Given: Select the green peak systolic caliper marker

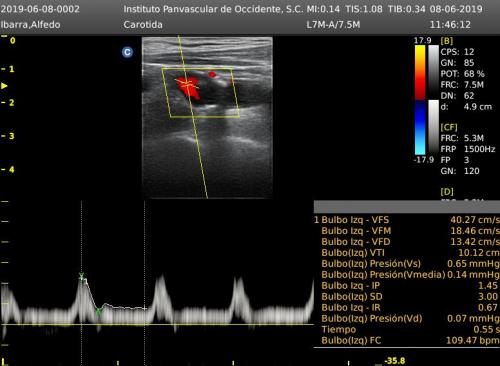Looking at the screenshot, I should tap(82, 276).
